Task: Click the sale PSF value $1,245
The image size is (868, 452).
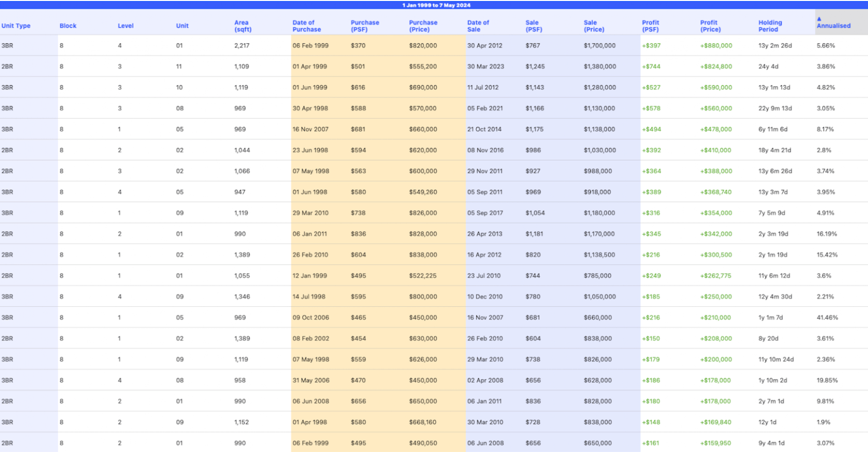Action: (535, 67)
